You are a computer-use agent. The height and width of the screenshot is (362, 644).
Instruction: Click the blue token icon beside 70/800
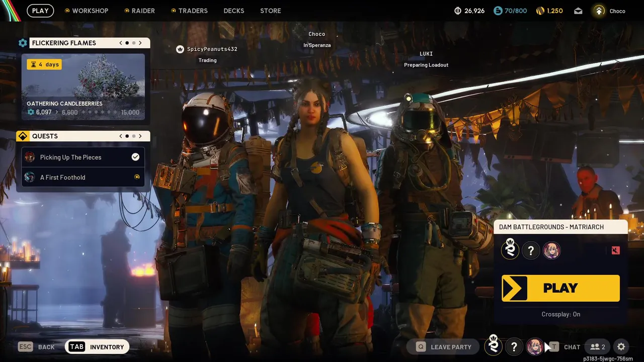point(498,11)
